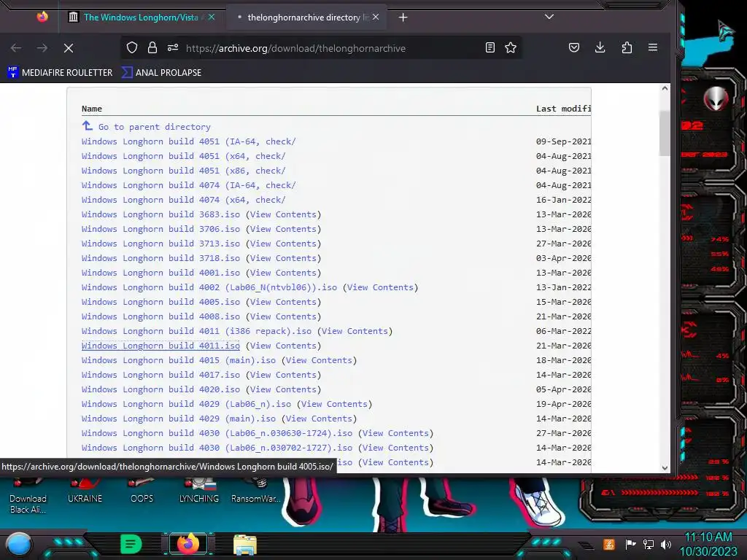This screenshot has height=560, width=747.
Task: Open site permissions icon in address bar
Action: coord(173,47)
